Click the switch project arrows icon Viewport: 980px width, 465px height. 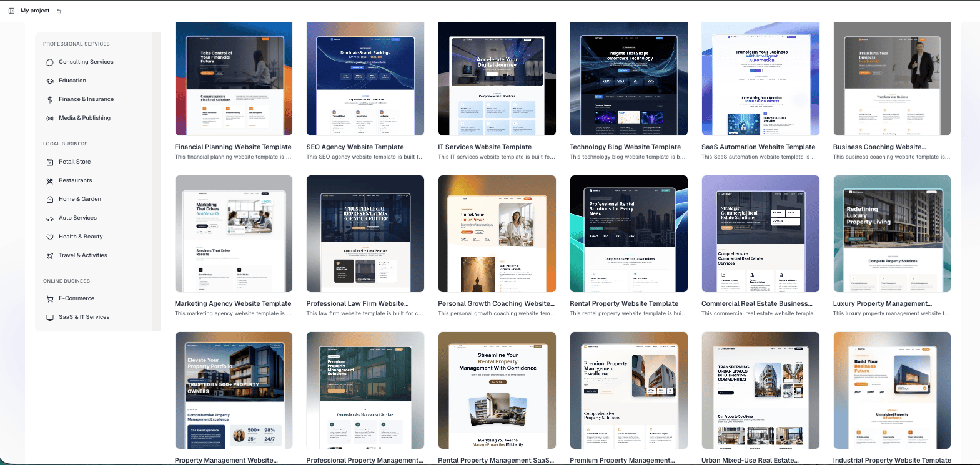click(x=59, y=11)
